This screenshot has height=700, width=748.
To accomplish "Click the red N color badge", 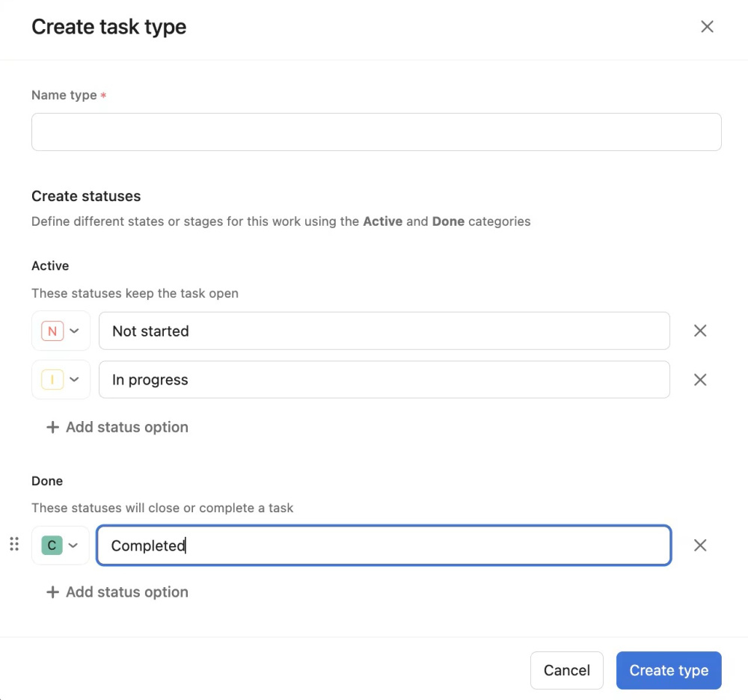I will point(52,331).
